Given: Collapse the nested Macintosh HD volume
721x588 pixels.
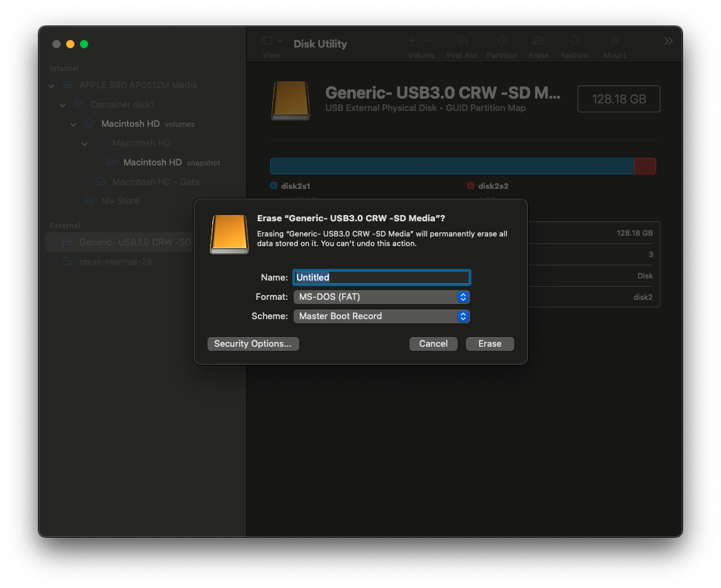Looking at the screenshot, I should click(x=85, y=143).
